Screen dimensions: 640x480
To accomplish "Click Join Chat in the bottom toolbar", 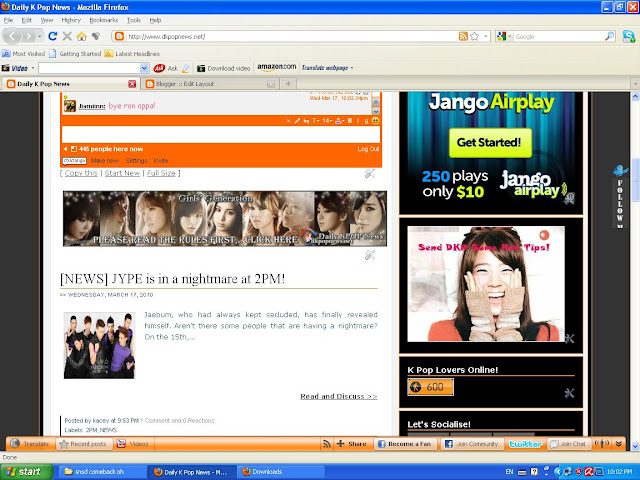I will (x=568, y=444).
